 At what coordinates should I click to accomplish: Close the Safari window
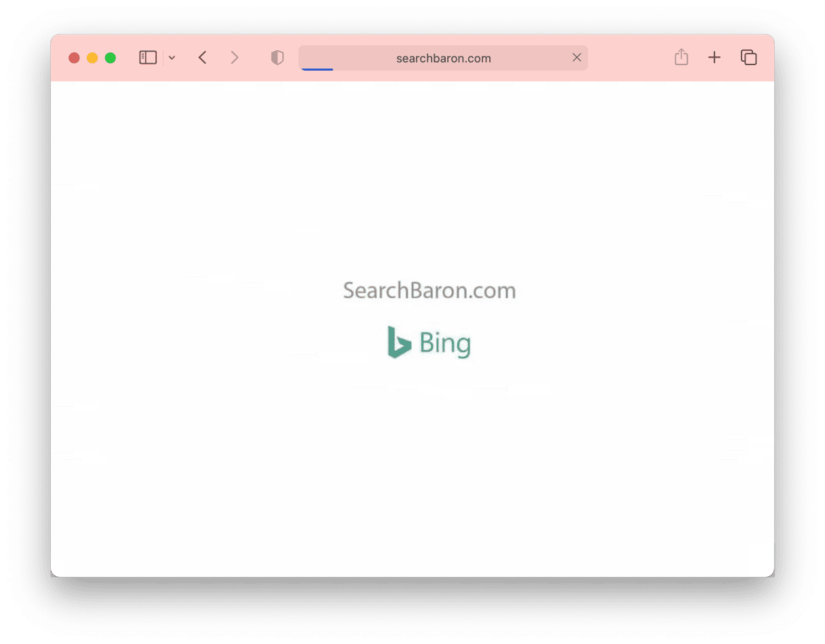(x=74, y=58)
